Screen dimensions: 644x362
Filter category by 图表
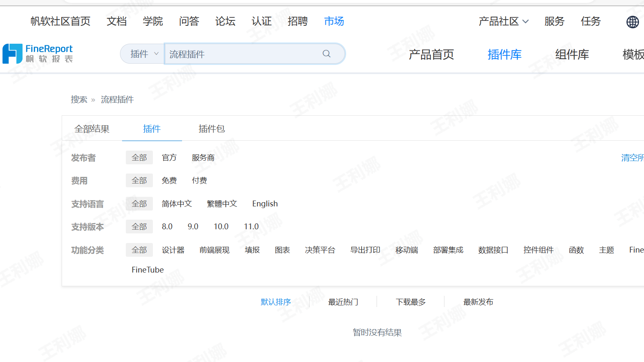point(282,250)
